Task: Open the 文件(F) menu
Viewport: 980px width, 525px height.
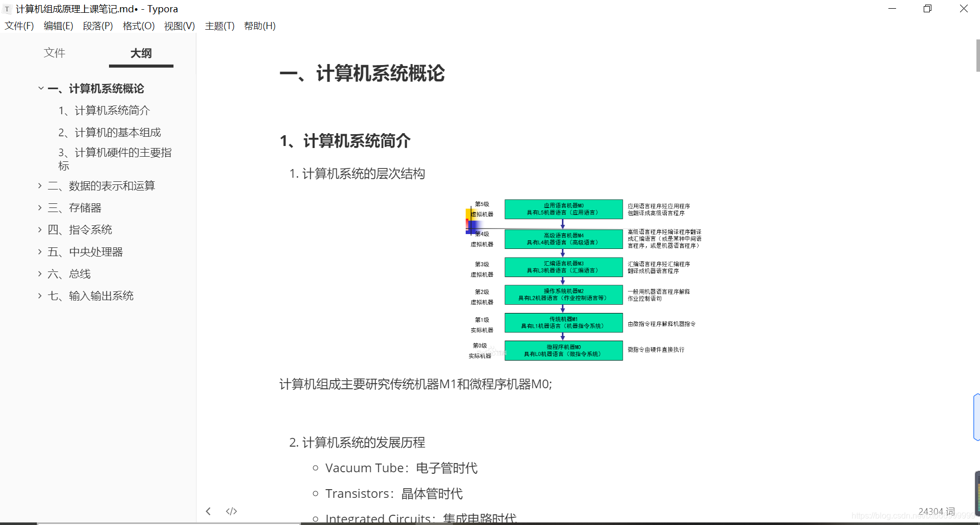Action: (19, 26)
